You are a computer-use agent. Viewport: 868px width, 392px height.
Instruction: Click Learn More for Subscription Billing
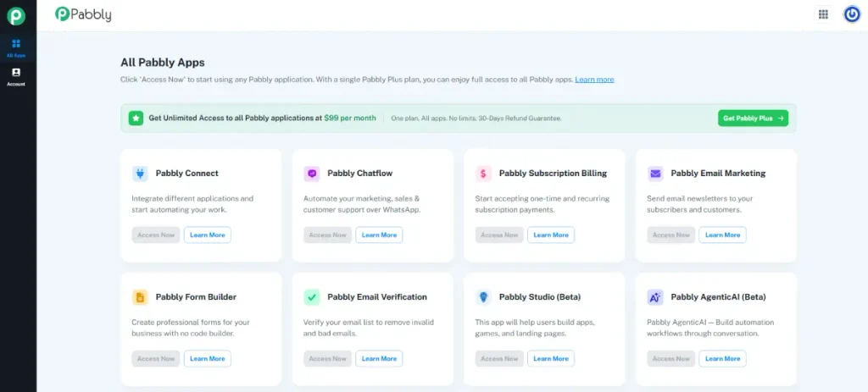point(551,235)
